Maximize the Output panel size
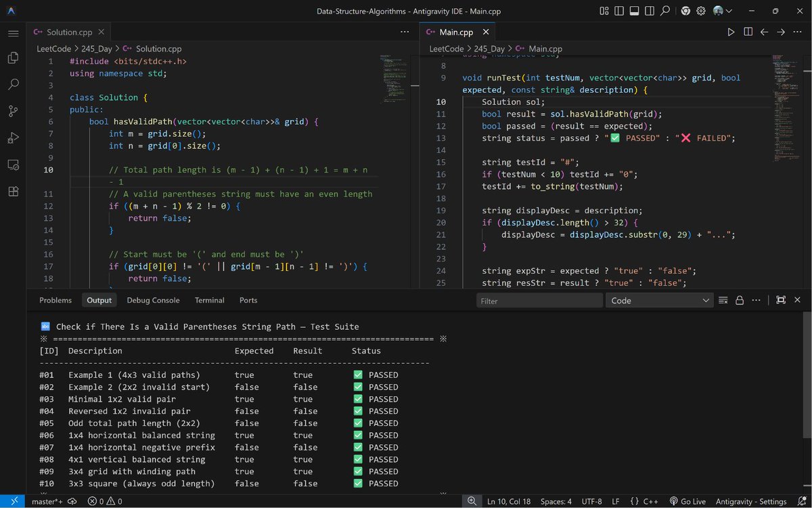The width and height of the screenshot is (812, 508). coord(781,300)
